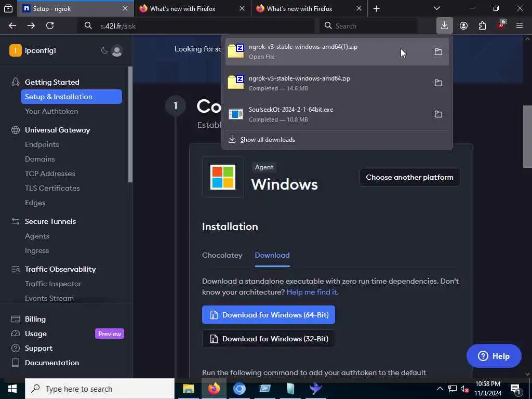Open the Help chat button
This screenshot has height=399, width=532.
tap(494, 356)
